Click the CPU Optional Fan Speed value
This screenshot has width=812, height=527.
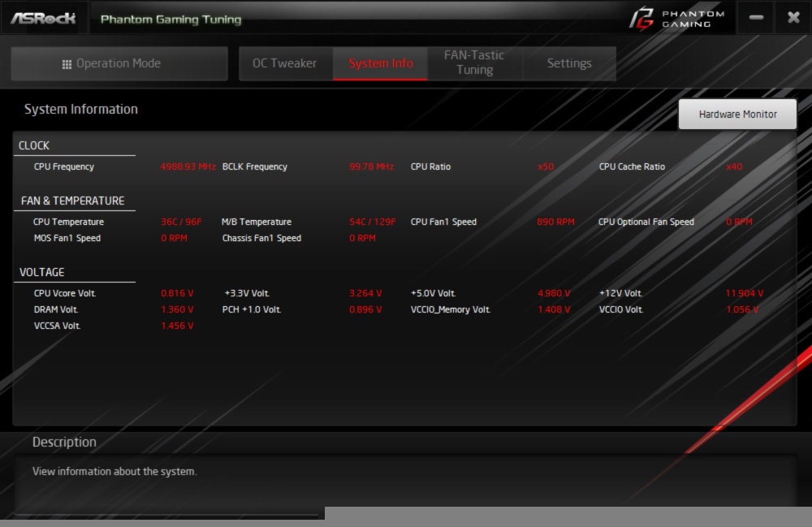[739, 222]
